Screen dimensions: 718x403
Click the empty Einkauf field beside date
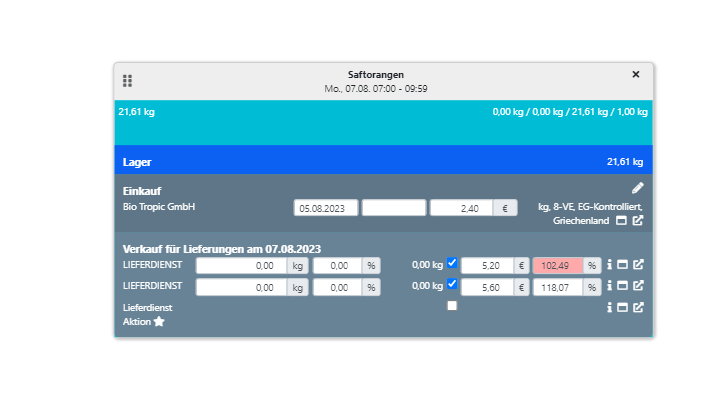point(393,208)
